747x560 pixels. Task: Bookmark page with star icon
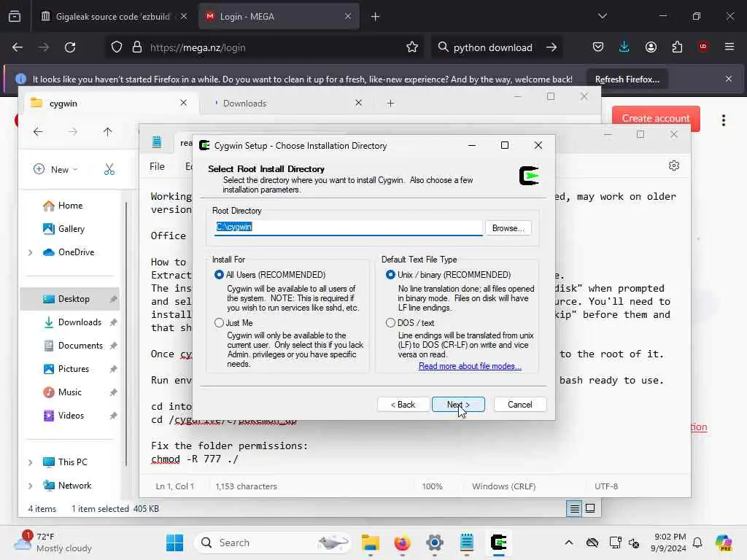tap(412, 47)
